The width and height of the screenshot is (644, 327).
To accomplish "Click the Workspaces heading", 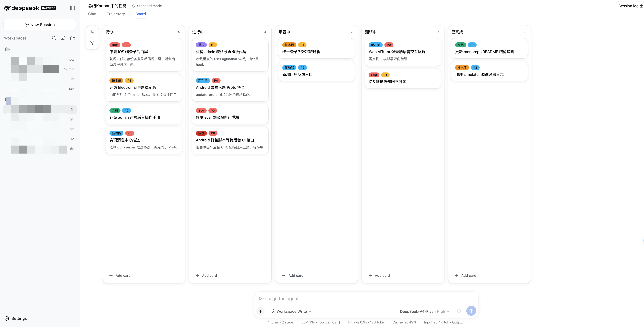I will click(x=15, y=38).
